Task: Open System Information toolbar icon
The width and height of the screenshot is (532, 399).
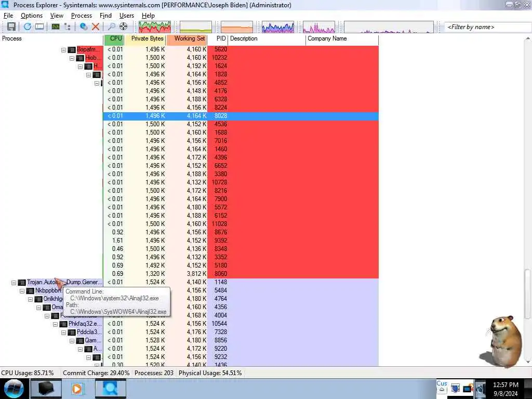Action: (x=55, y=26)
